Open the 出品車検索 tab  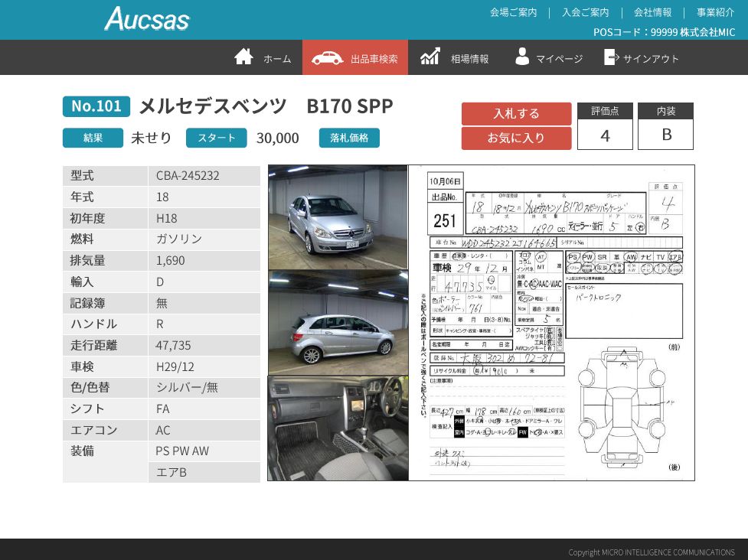click(374, 59)
